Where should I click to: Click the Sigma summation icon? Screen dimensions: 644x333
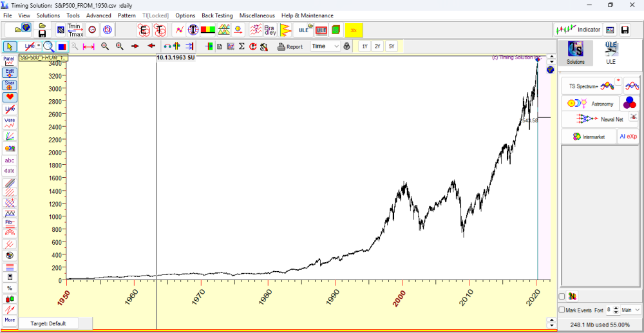(241, 46)
